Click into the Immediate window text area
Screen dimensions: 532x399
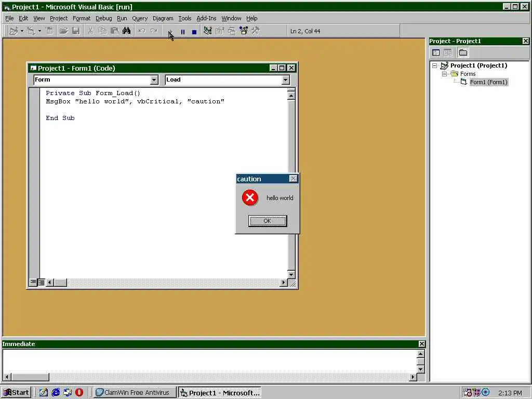pos(210,361)
